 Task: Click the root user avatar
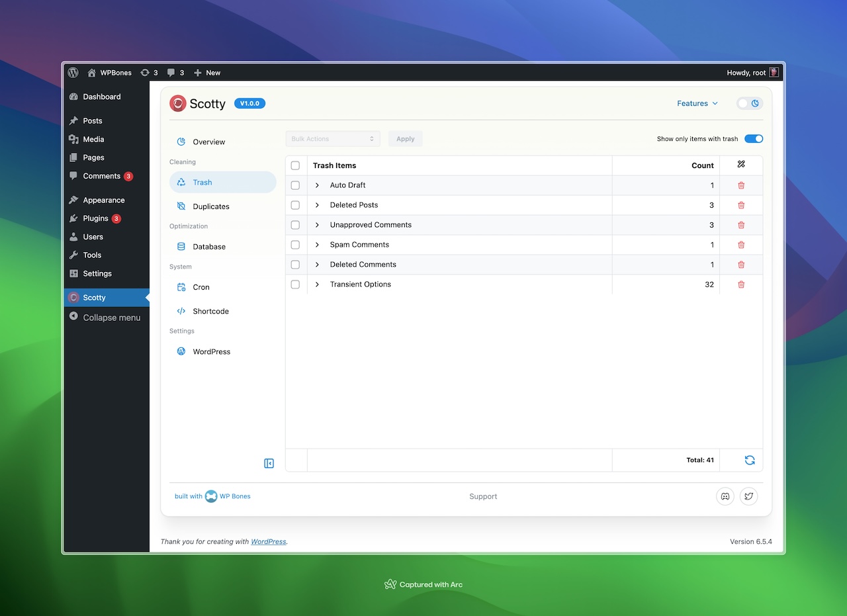pos(774,73)
